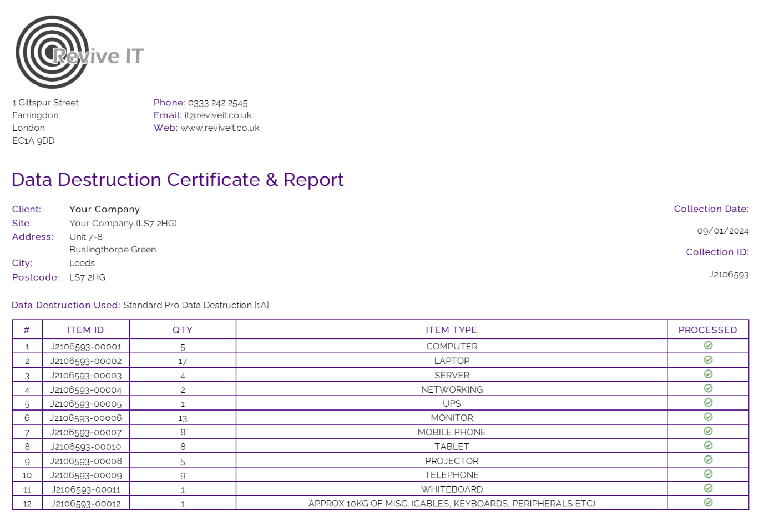
Task: Open the www.reviveit.co.uk web link
Action: pos(220,128)
